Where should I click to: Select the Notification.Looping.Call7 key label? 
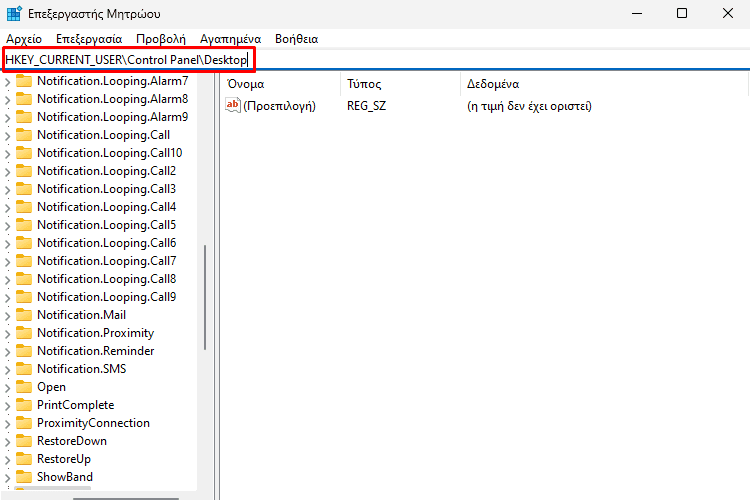pos(107,261)
